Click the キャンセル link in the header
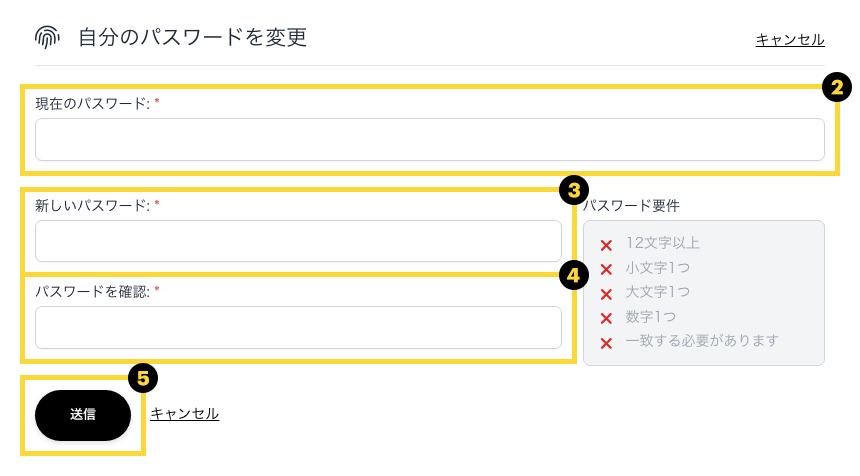This screenshot has width=860, height=476. click(789, 40)
